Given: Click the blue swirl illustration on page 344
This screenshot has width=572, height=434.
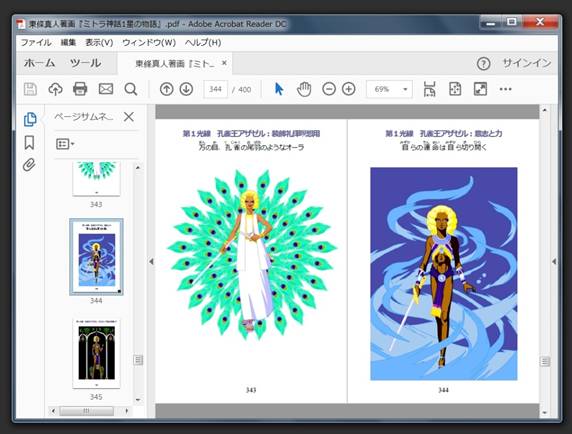Looking at the screenshot, I should click(x=444, y=274).
